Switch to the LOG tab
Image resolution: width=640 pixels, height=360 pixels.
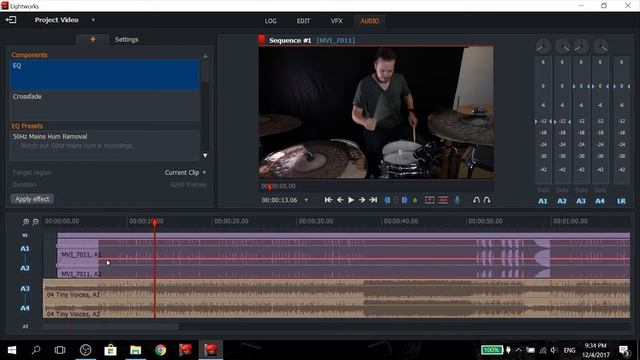[x=270, y=21]
